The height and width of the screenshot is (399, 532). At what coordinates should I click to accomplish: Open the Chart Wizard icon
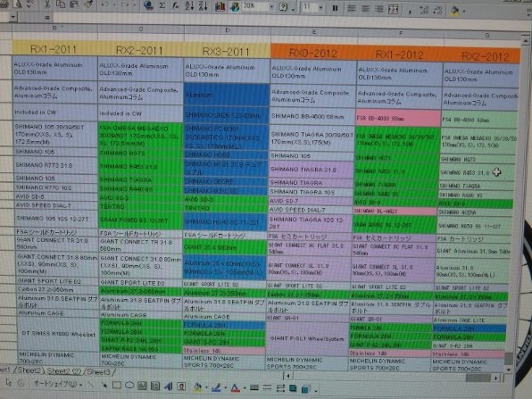[220, 6]
